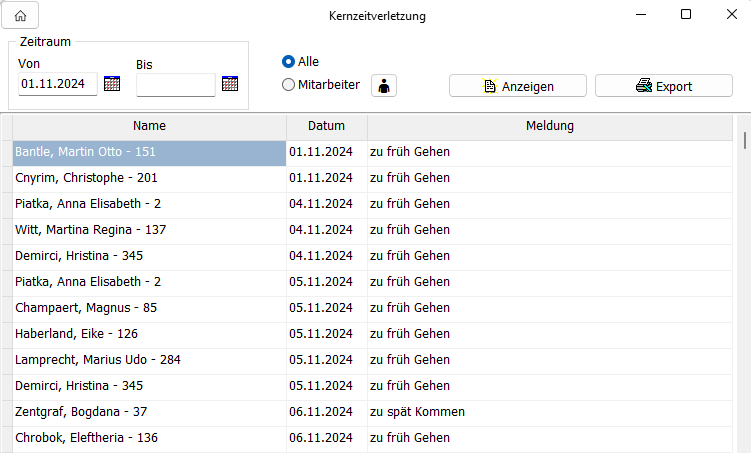Click the empty Bis date field

pos(175,85)
